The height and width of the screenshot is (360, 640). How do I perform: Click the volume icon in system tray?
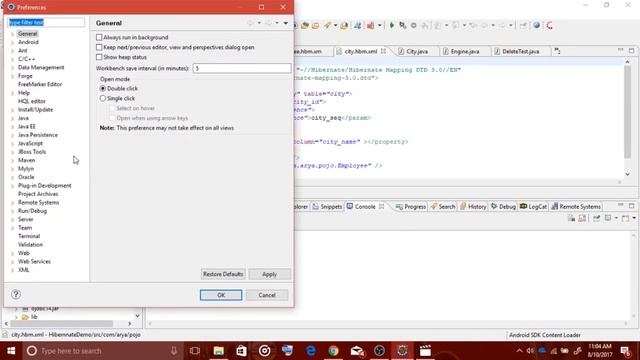pos(530,351)
